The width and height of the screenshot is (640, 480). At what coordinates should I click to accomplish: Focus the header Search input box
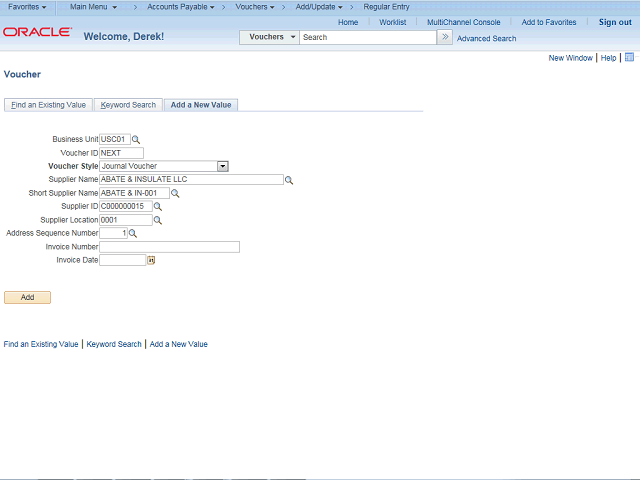pyautogui.click(x=368, y=37)
